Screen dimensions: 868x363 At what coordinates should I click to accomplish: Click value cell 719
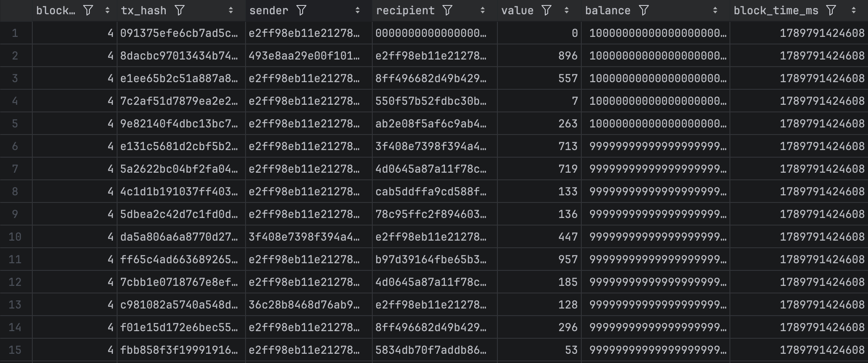[539, 169]
